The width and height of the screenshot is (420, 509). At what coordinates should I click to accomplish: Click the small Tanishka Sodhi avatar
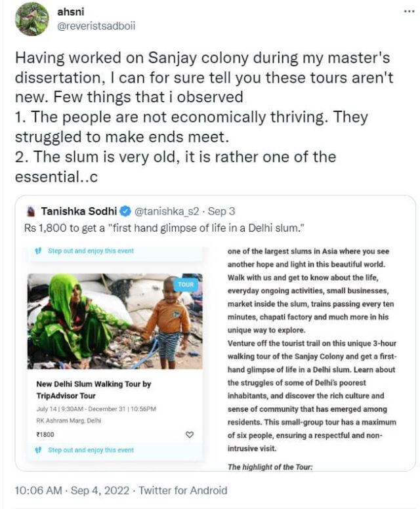30,212
